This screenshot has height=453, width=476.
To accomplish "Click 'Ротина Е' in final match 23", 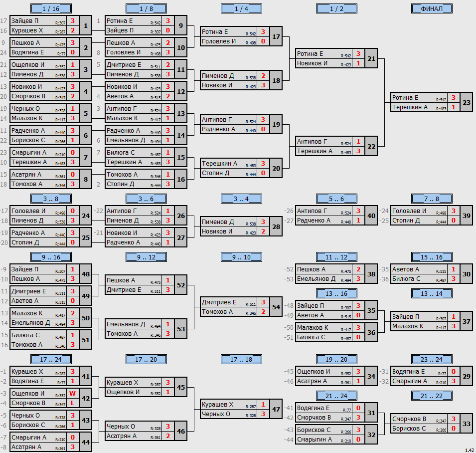I will coord(405,98).
